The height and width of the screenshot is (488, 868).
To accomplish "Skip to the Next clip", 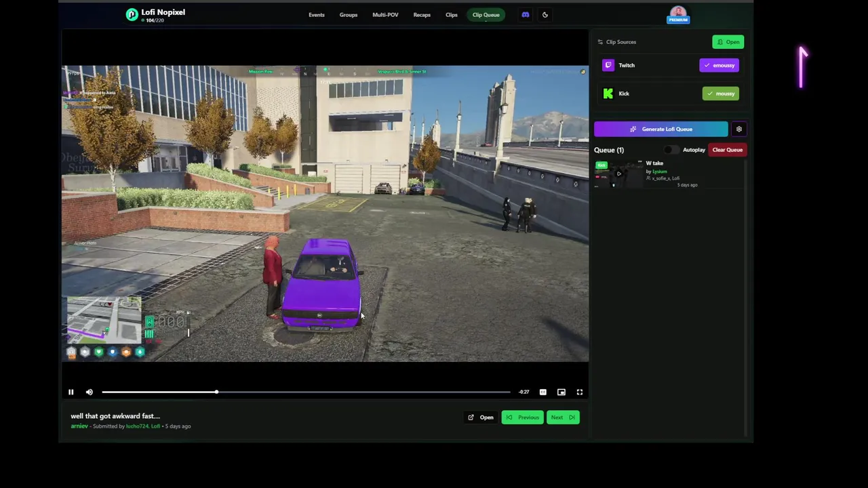I will (563, 418).
